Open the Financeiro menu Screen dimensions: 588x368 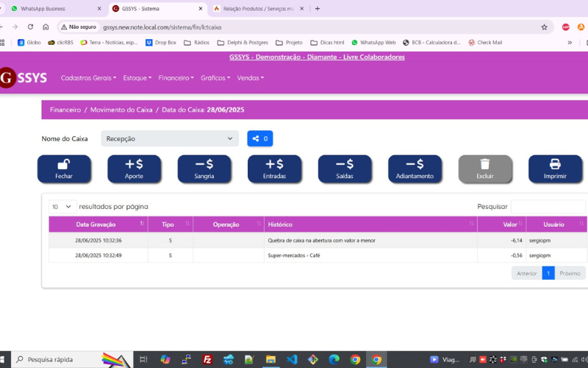tap(176, 78)
